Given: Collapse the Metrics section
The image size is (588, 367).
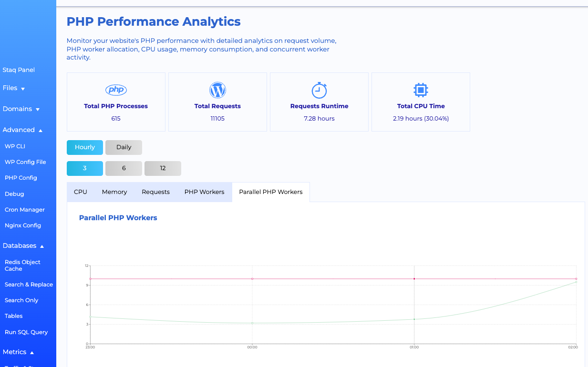Looking at the screenshot, I should click(17, 352).
